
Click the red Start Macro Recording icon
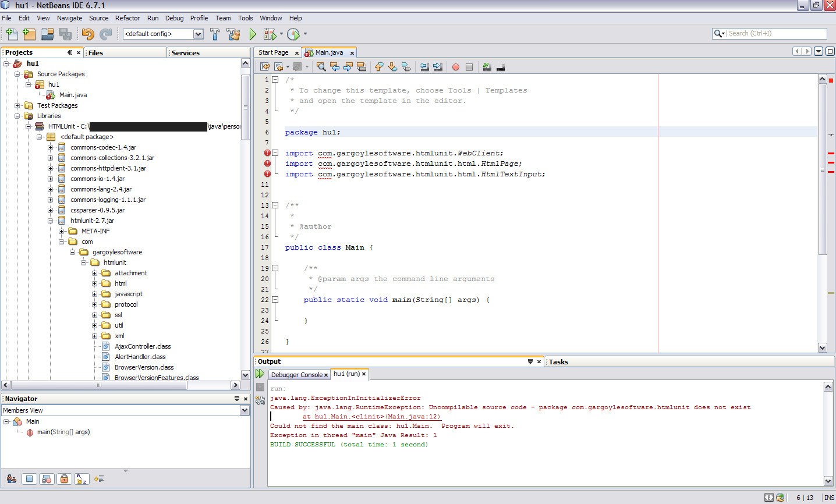click(x=456, y=67)
